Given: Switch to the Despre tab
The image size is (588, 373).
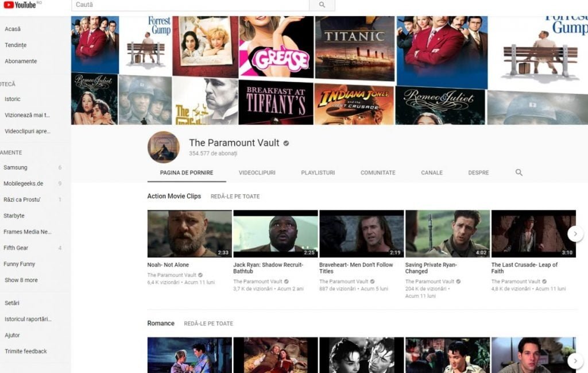Looking at the screenshot, I should (x=478, y=172).
